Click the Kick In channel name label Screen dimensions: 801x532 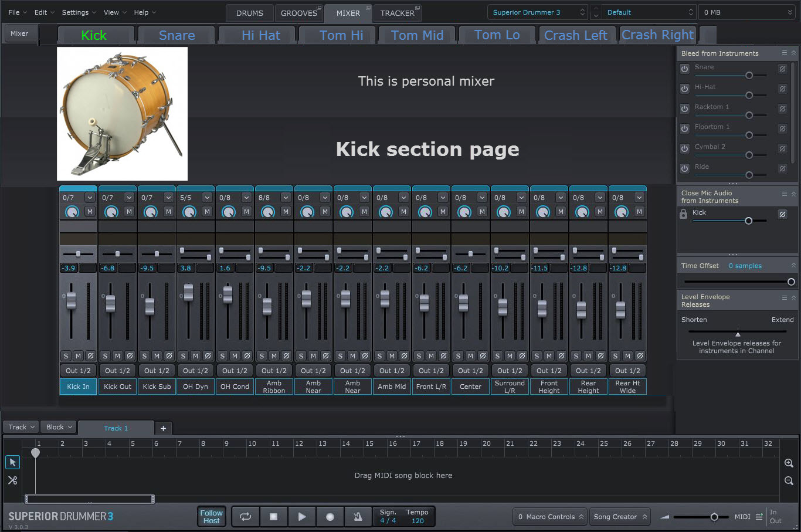78,387
